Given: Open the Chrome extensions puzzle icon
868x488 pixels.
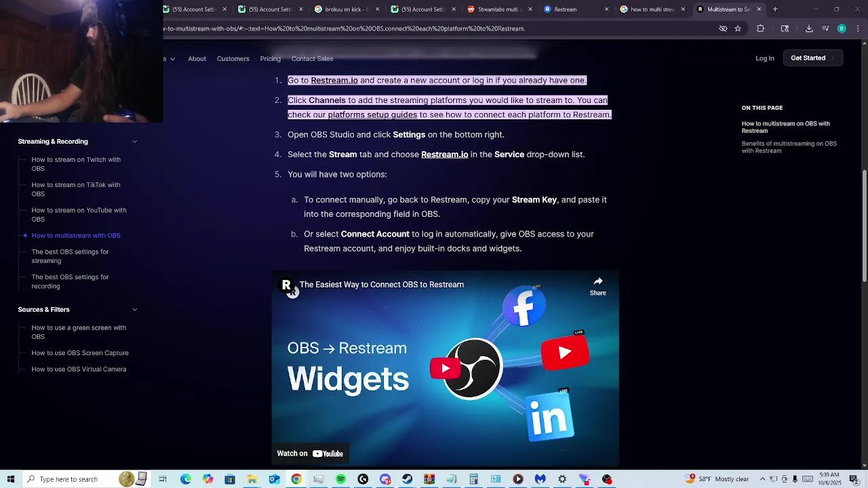Looking at the screenshot, I should 760,28.
